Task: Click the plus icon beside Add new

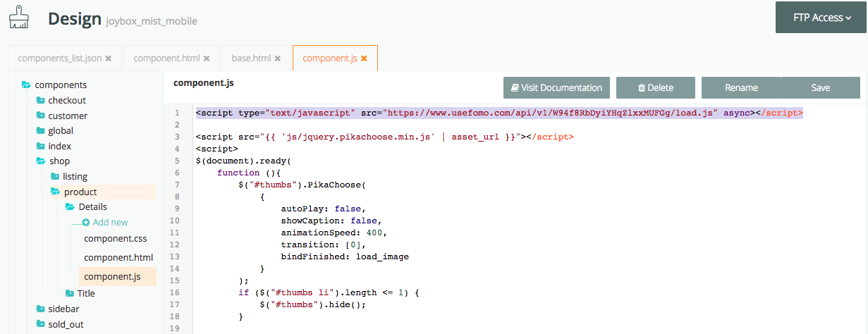Action: pyautogui.click(x=86, y=222)
